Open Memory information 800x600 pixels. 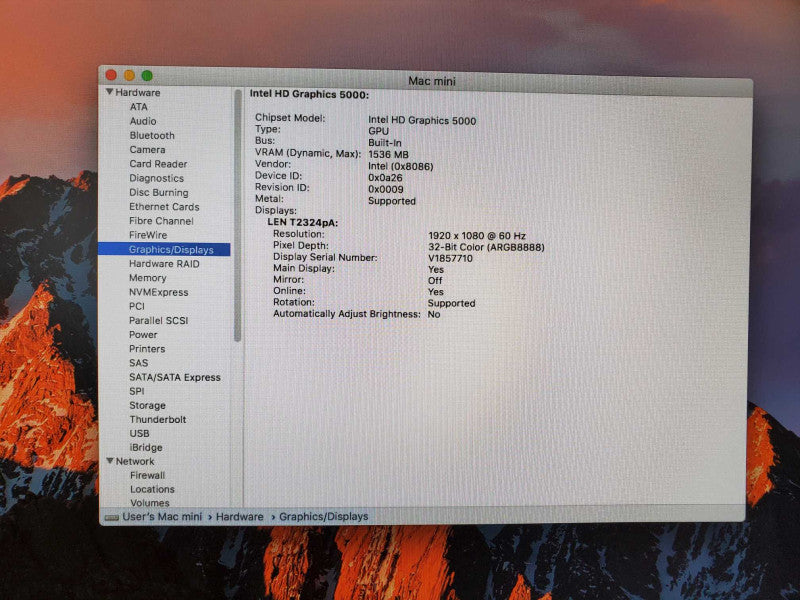click(x=147, y=278)
